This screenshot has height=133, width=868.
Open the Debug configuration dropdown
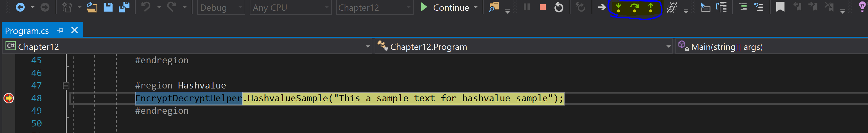[221, 7]
